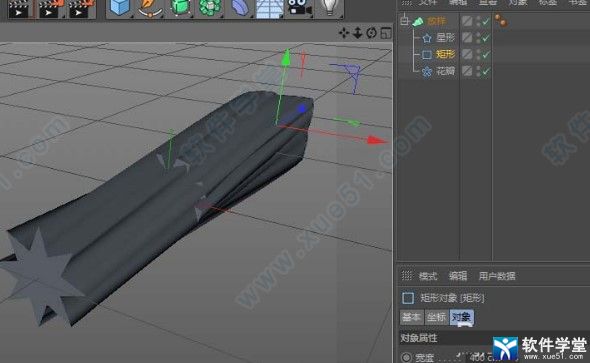The image size is (590, 363).
Task: Click the green Loft object icon
Action: (x=418, y=21)
